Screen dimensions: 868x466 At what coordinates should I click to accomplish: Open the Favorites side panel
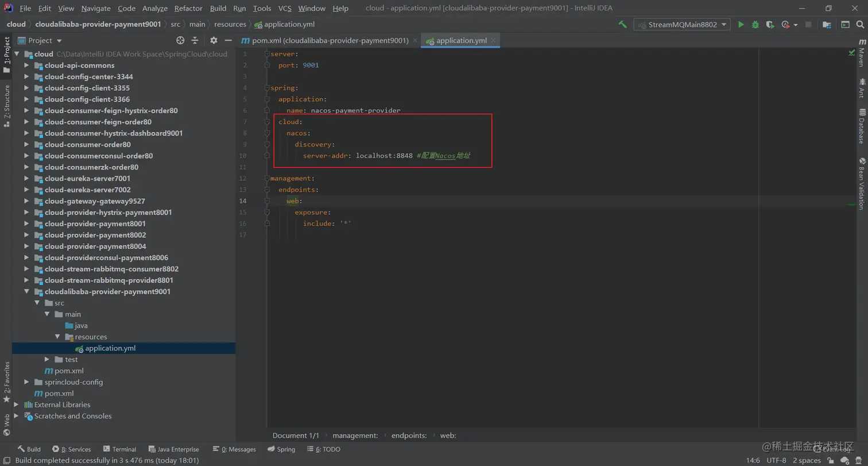[x=6, y=382]
